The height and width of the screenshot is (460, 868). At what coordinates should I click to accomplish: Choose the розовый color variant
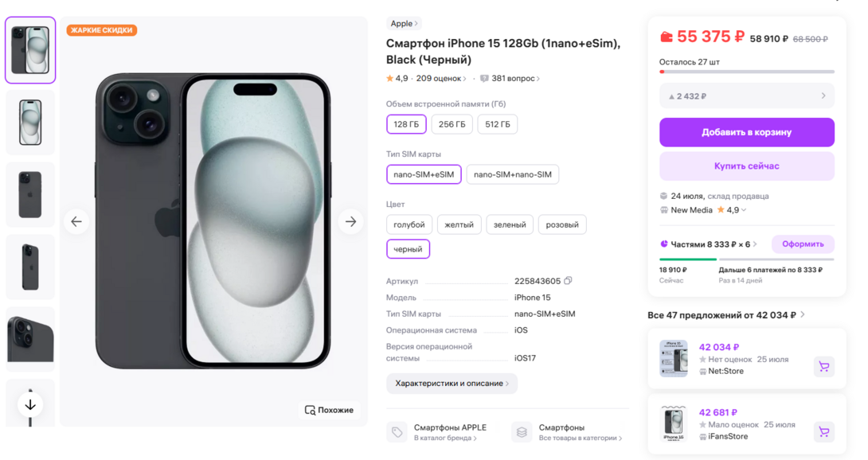562,224
